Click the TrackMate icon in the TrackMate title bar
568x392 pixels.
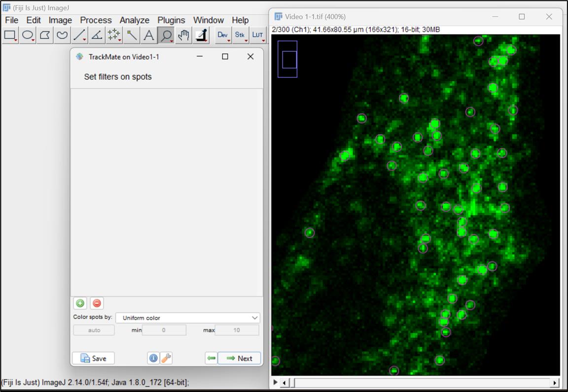tap(79, 57)
